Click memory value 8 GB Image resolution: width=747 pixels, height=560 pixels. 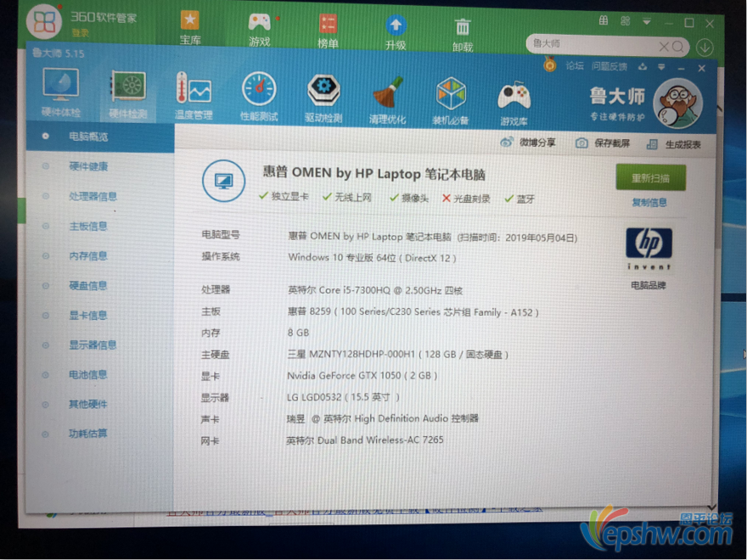(298, 333)
